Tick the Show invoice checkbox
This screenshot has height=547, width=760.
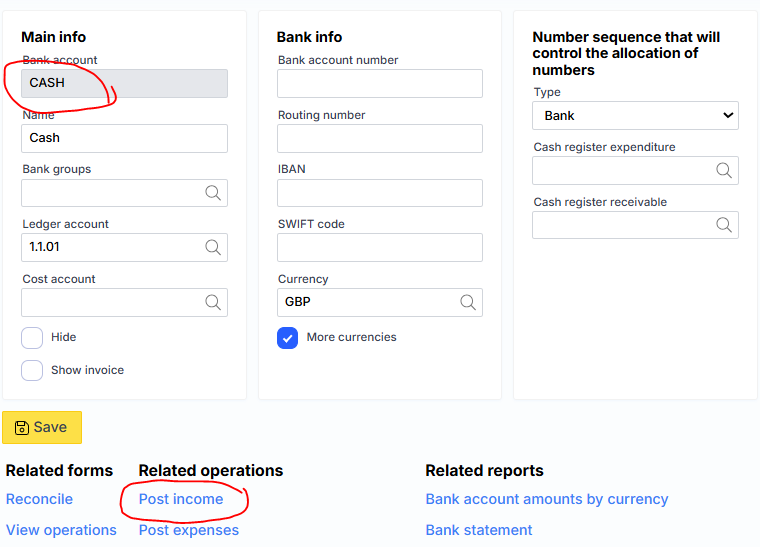32,370
